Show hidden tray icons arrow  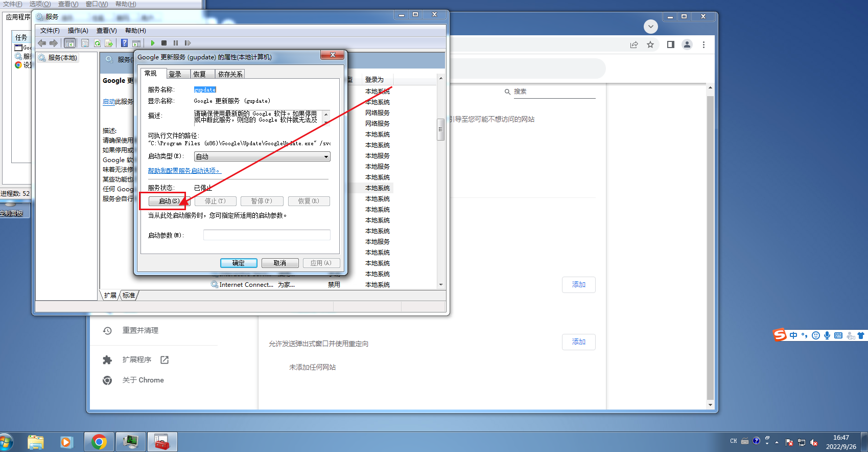click(777, 442)
